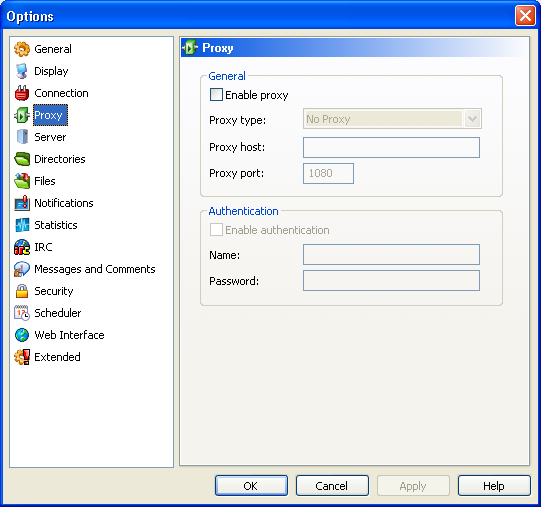Image resolution: width=541 pixels, height=507 pixels.
Task: Click the Files icon
Action: pos(22,181)
